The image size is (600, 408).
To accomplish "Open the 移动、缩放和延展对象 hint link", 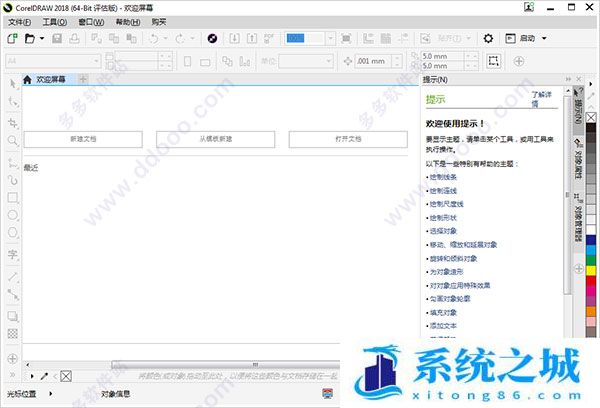I will click(463, 245).
